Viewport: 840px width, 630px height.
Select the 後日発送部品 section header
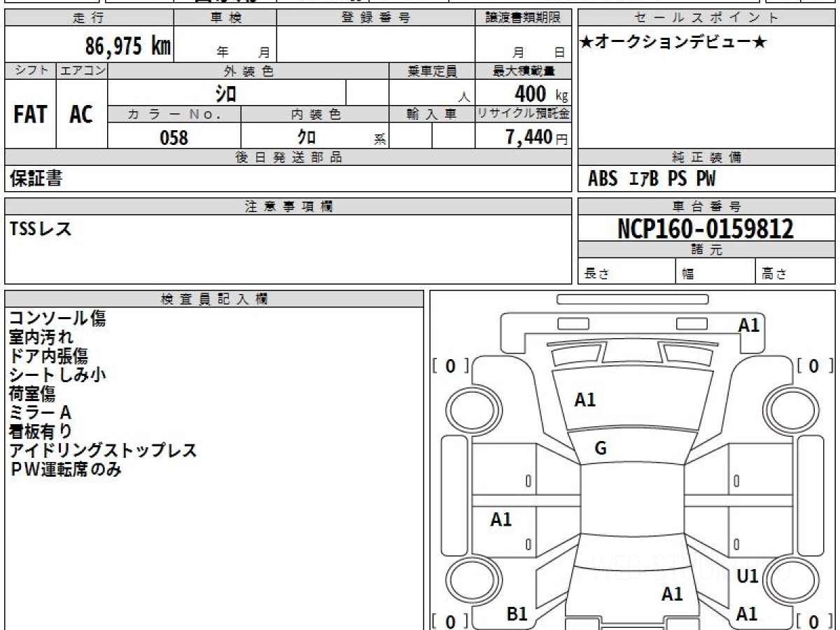point(288,158)
